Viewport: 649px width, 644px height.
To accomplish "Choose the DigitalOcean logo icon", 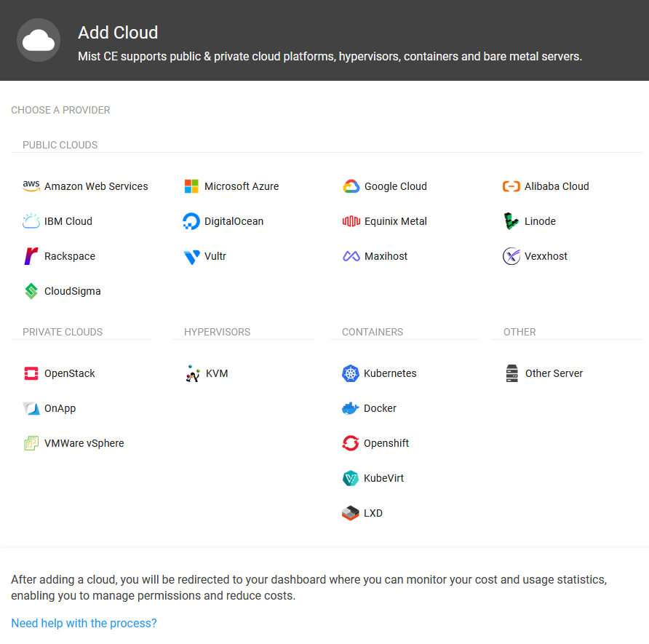I will 191,221.
